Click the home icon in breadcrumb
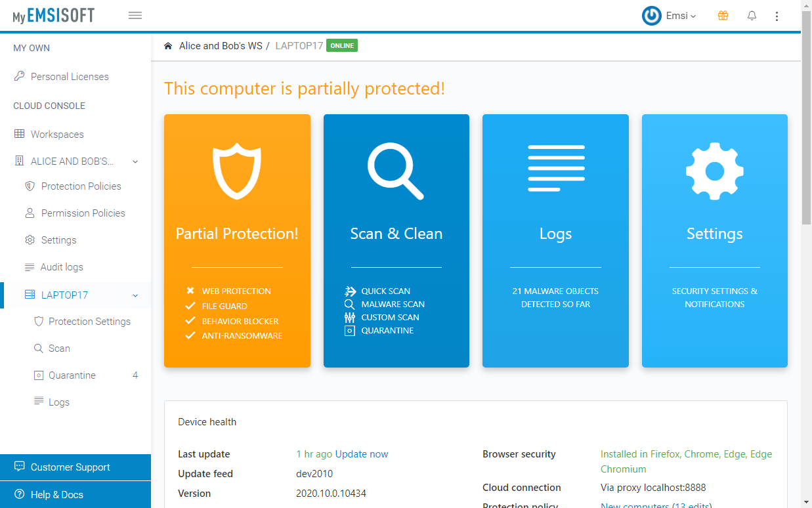Screen dimensions: 812x508 click(x=168, y=46)
